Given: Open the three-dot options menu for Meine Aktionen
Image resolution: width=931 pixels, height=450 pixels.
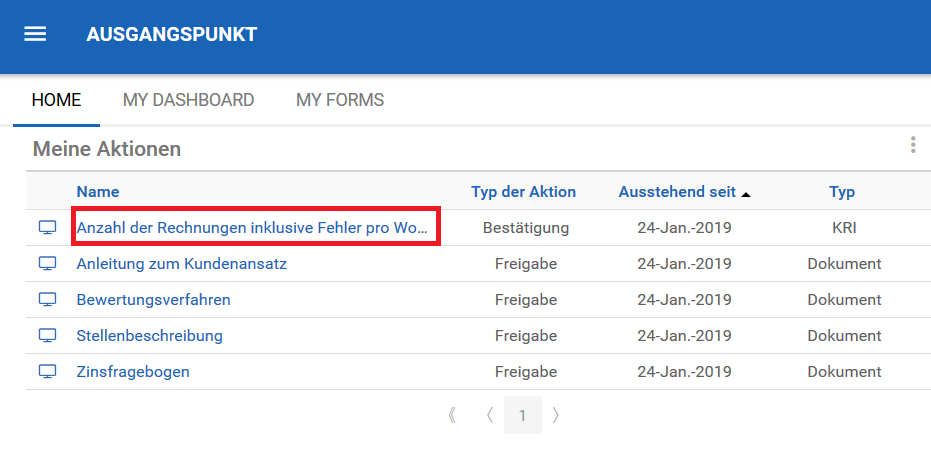Looking at the screenshot, I should click(x=913, y=146).
